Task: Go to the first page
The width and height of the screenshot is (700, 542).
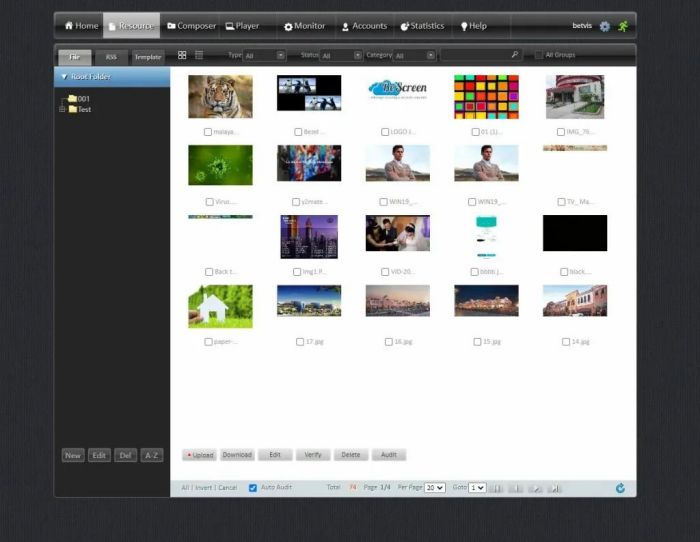Action: (497, 488)
